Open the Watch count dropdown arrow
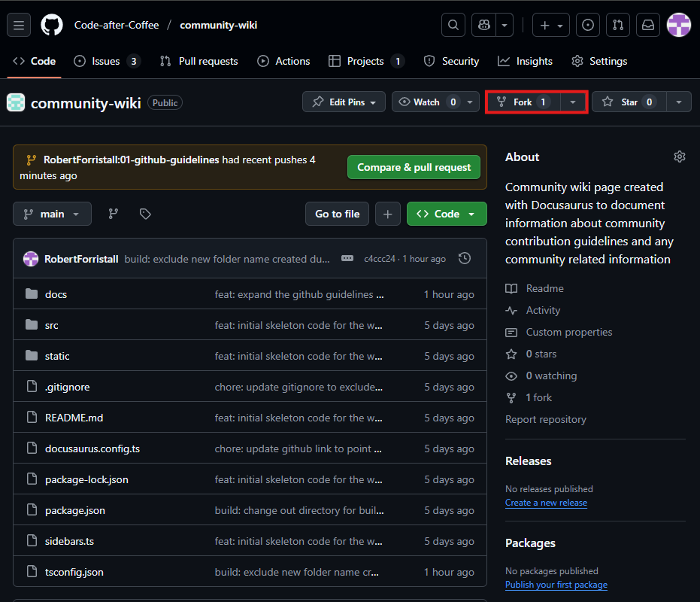 tap(471, 102)
